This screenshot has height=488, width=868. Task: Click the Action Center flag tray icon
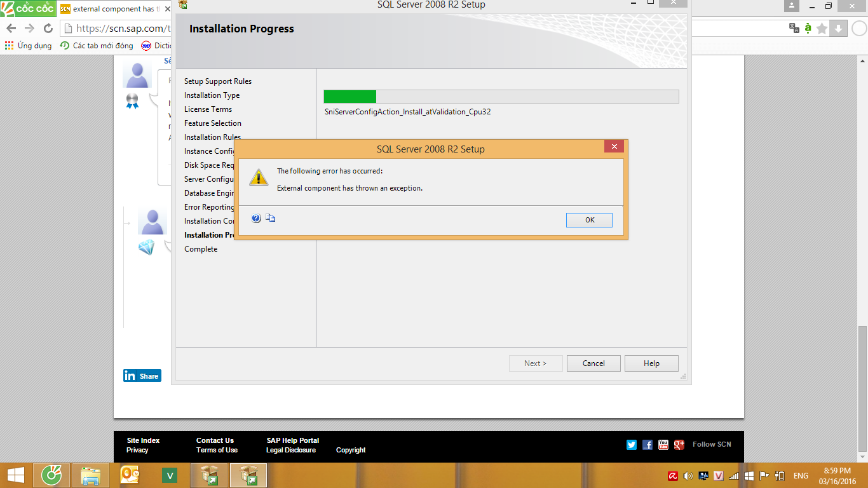tap(765, 476)
